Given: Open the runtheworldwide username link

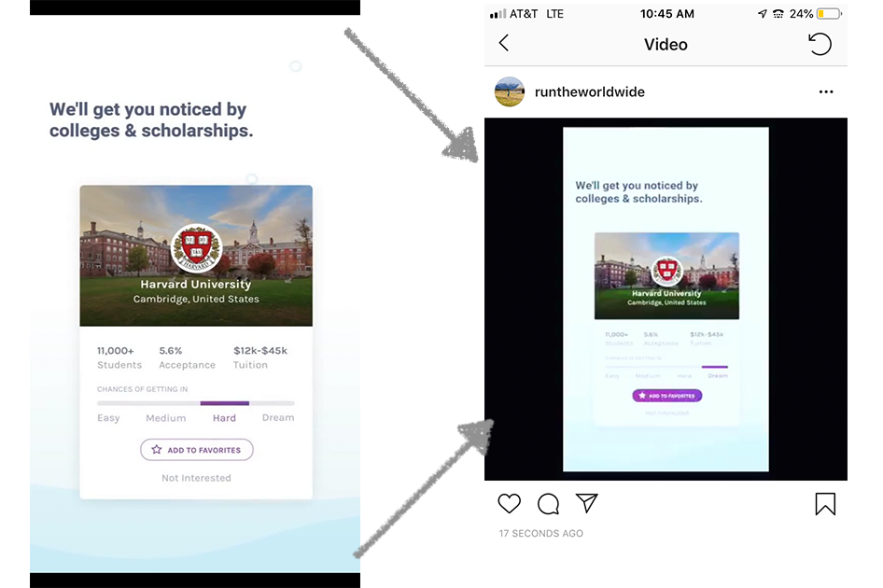Looking at the screenshot, I should point(590,91).
